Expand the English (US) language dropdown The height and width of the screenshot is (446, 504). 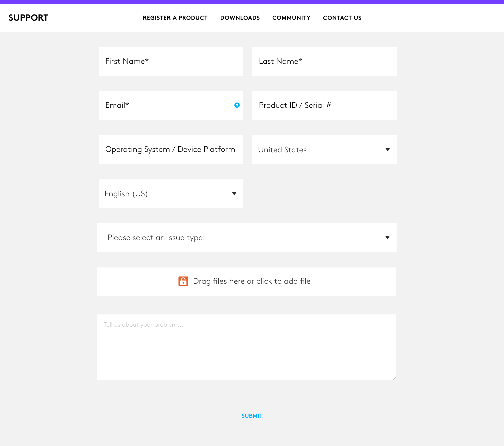coord(171,193)
